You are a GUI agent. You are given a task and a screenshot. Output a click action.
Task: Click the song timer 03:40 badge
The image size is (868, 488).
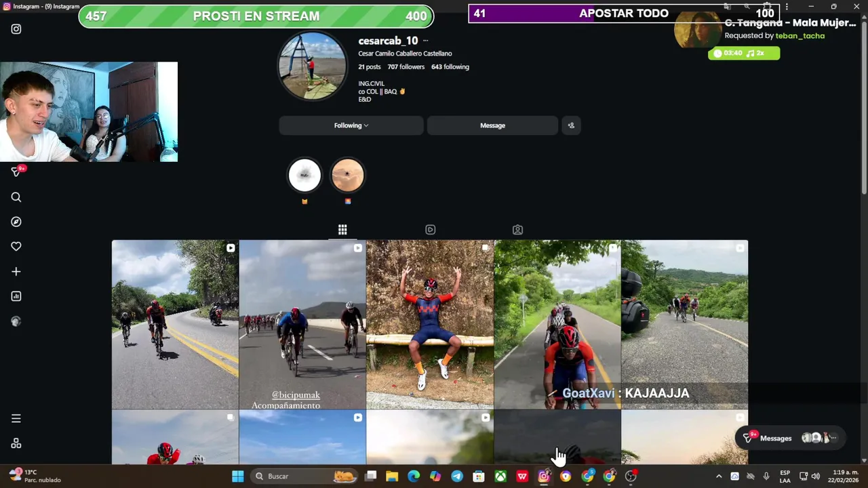pos(744,53)
